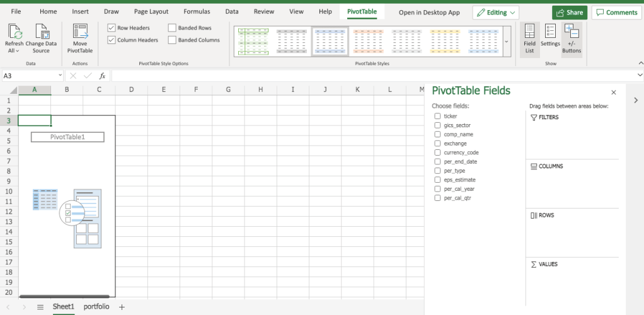Image resolution: width=644 pixels, height=315 pixels.
Task: Toggle the Field List button
Action: click(529, 39)
